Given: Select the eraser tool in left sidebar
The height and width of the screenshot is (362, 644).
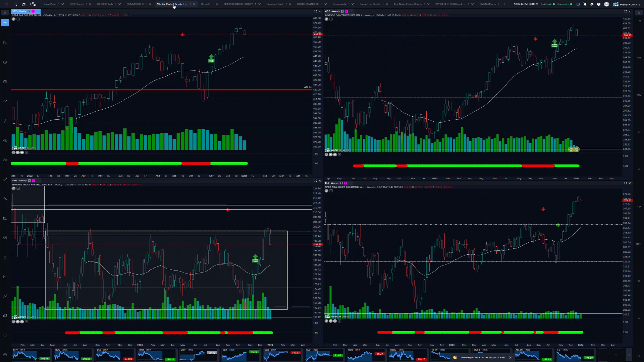Looking at the screenshot, I should 5,238.
